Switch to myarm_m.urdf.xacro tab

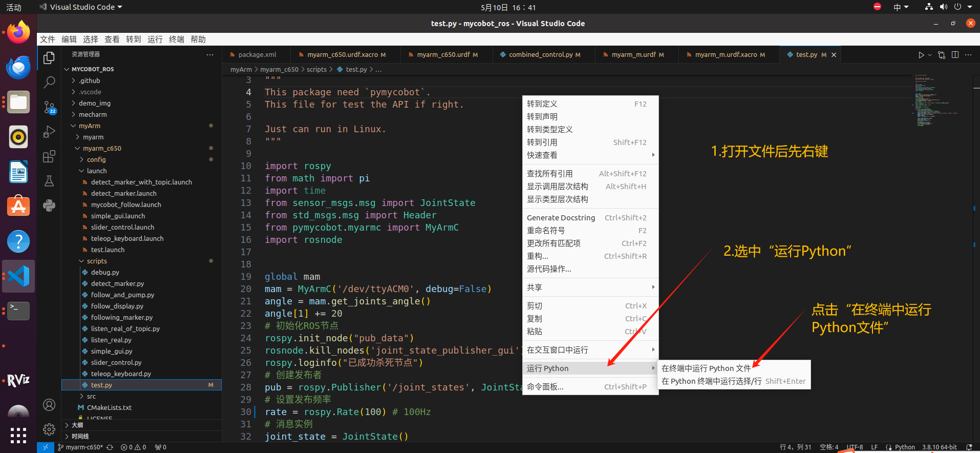click(x=729, y=54)
